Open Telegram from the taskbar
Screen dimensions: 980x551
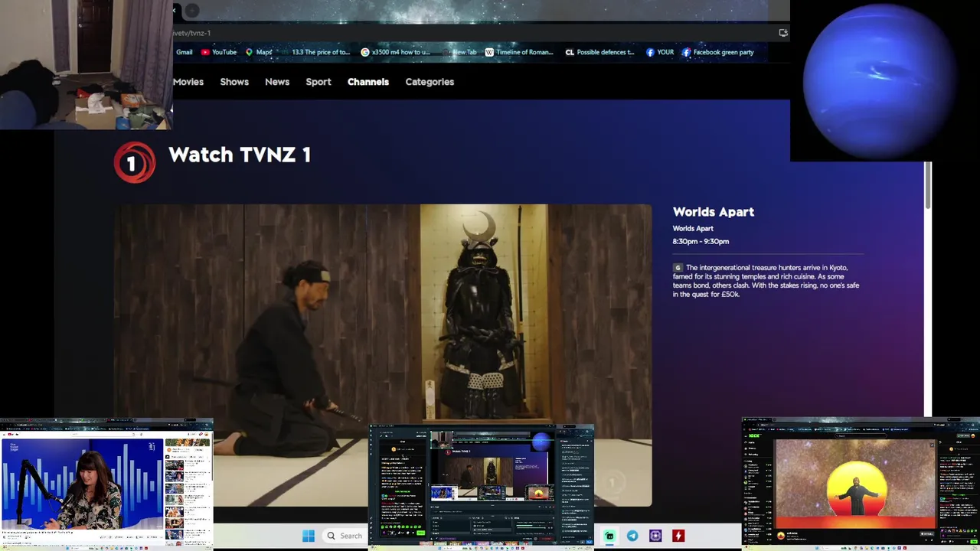click(632, 536)
